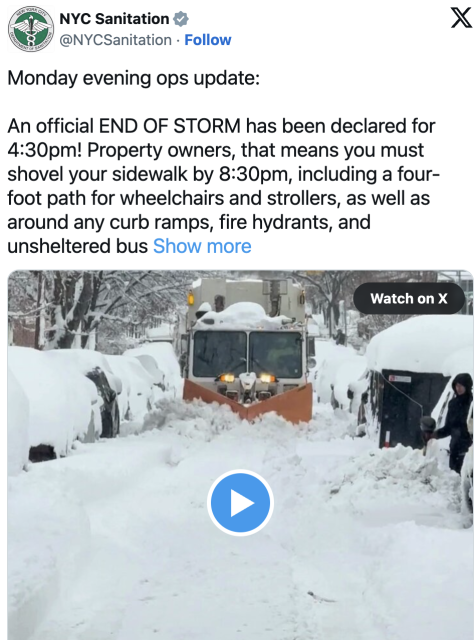
Task: Click the plow truck's windshield in the video
Action: click(x=247, y=354)
